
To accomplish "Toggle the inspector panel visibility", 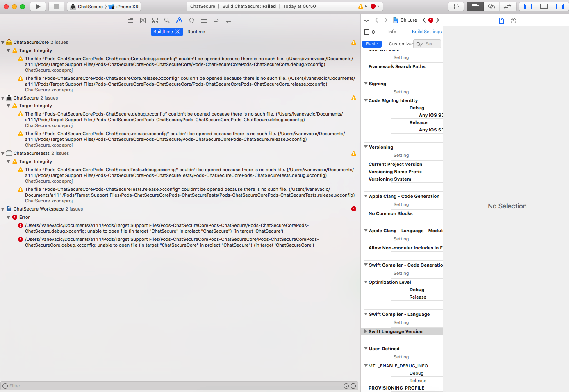I will click(x=560, y=6).
